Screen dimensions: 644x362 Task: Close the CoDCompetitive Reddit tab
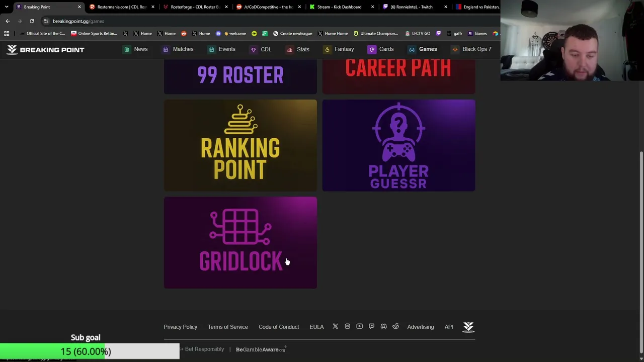(299, 7)
